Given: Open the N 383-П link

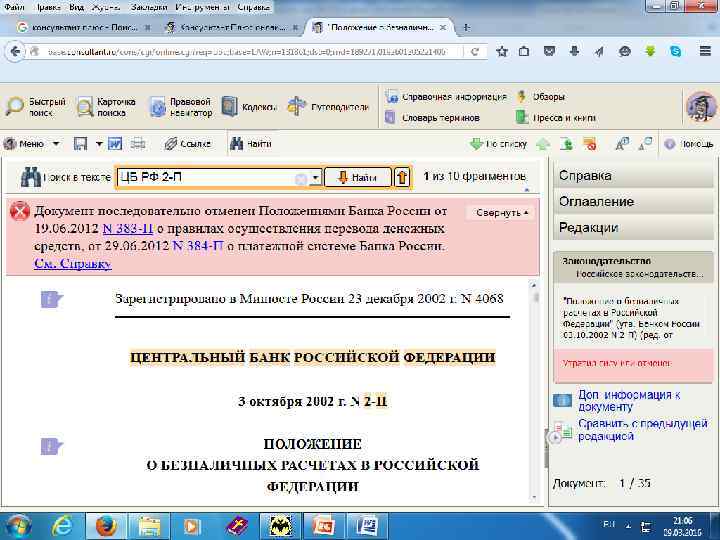Looking at the screenshot, I should click(x=128, y=229).
